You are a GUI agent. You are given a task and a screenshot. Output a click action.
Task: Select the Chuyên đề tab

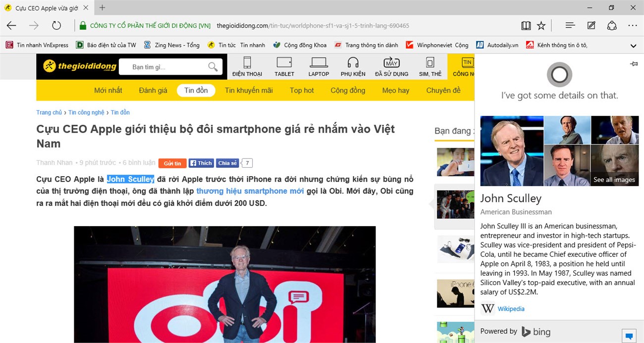[x=443, y=90]
